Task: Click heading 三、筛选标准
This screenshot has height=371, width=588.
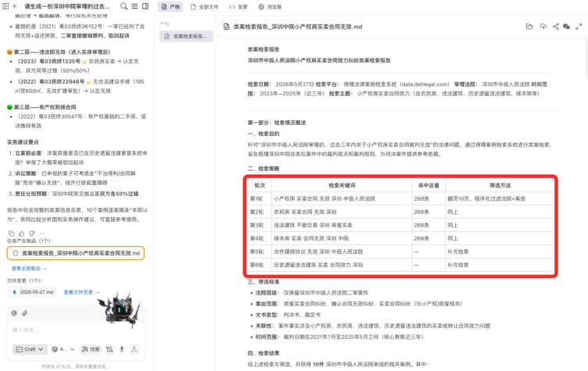Action: [x=264, y=281]
